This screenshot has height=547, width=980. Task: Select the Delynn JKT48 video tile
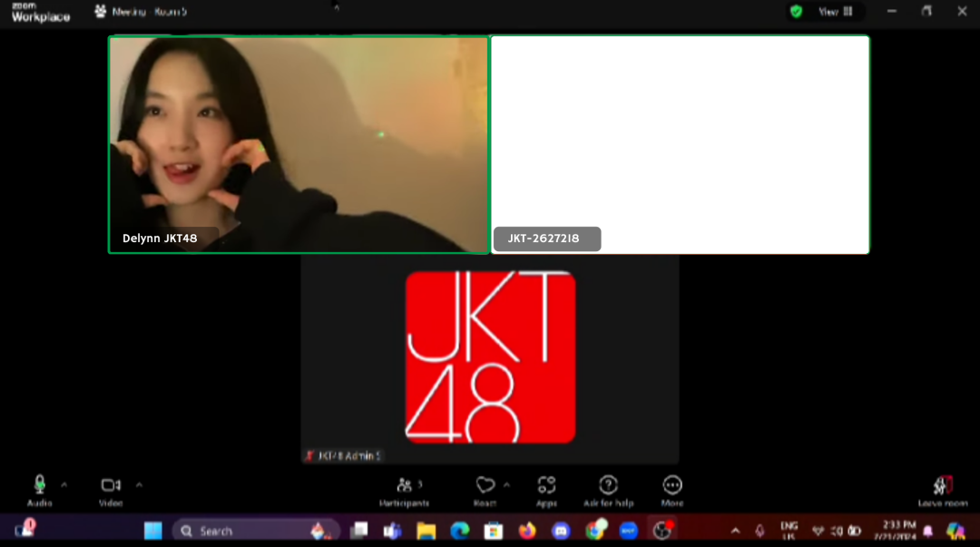tap(299, 144)
